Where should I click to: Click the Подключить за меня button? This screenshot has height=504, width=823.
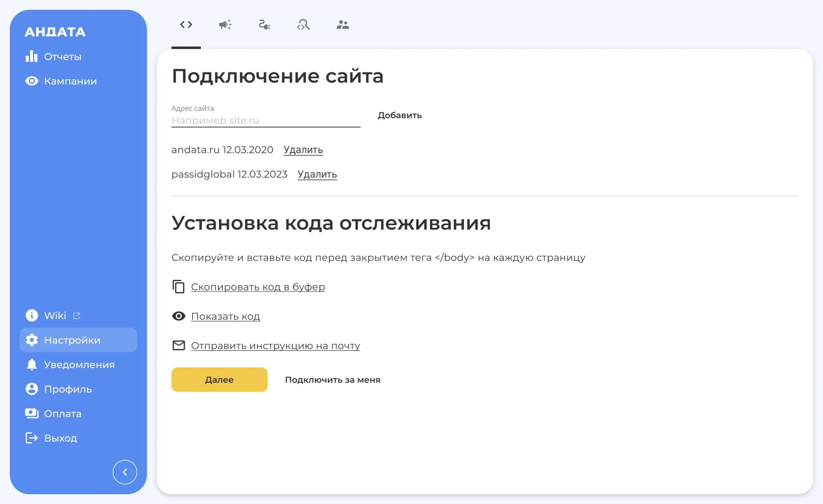pyautogui.click(x=333, y=380)
